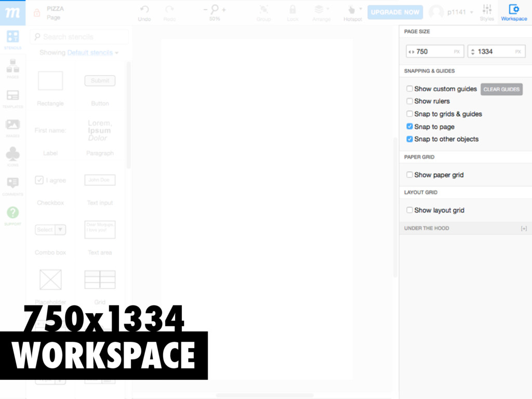Select the Rectangle stencil
The image size is (532, 399).
pos(50,89)
